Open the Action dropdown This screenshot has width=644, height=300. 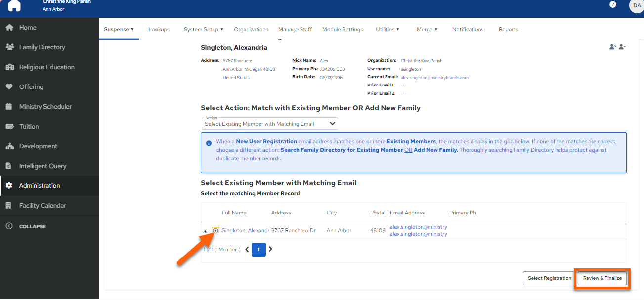270,124
